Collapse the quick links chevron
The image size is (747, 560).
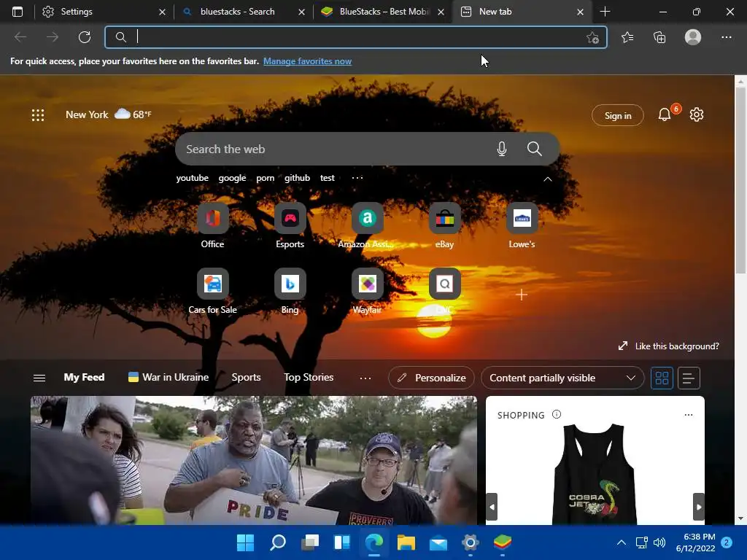click(548, 179)
